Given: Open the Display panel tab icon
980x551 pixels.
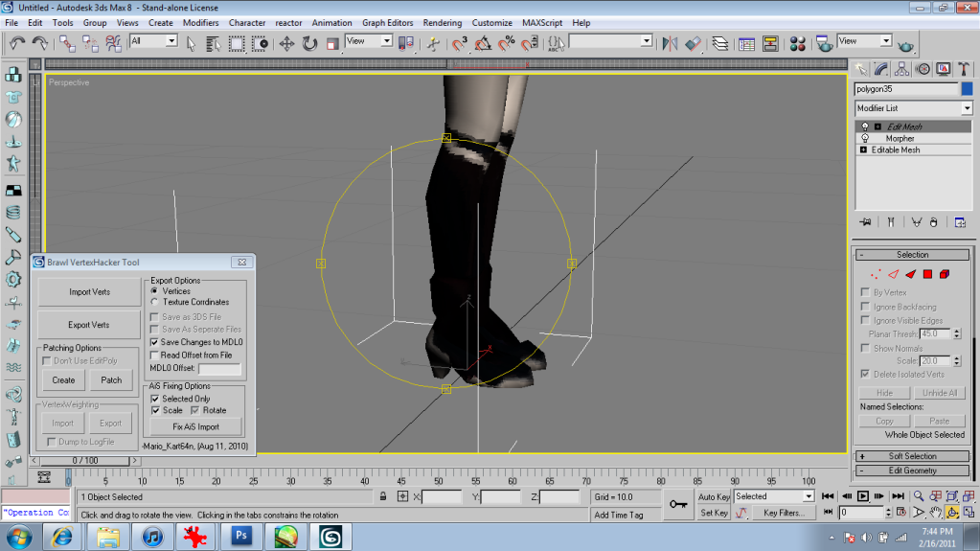Looking at the screenshot, I should pos(944,69).
